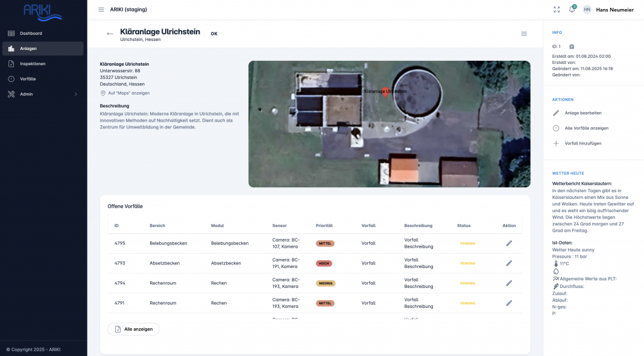The image size is (644, 356).
Task: Go to Dashboard in sidebar
Action: point(31,33)
